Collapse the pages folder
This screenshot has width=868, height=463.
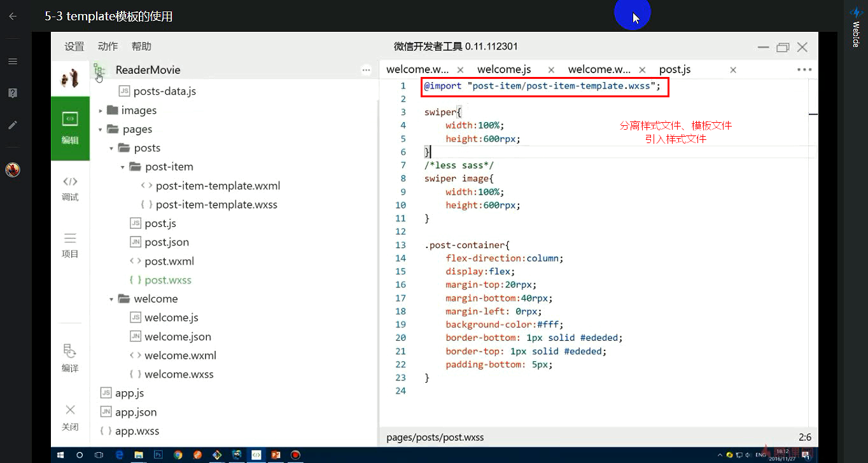pyautogui.click(x=101, y=130)
